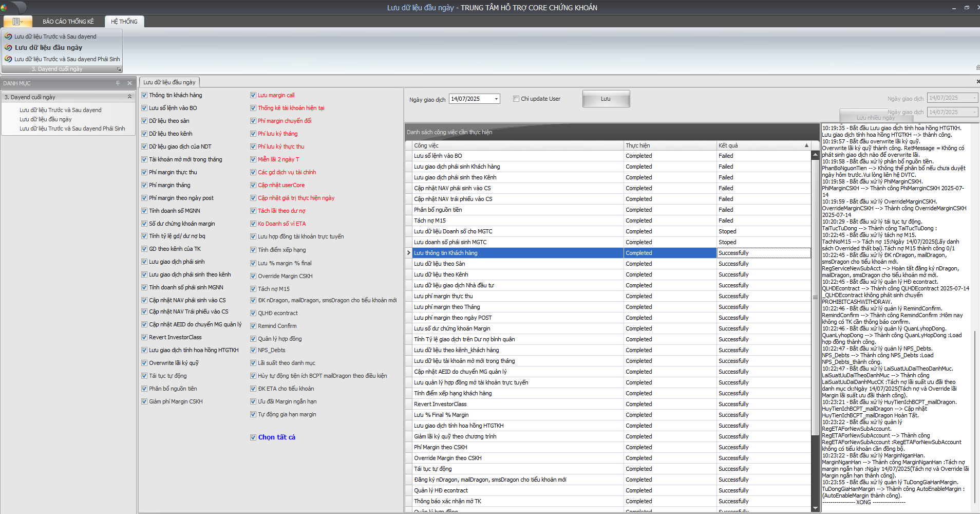
Task: Switch to BÁO CÁO THỐNG KÊ ribbon tab
Action: [x=68, y=22]
